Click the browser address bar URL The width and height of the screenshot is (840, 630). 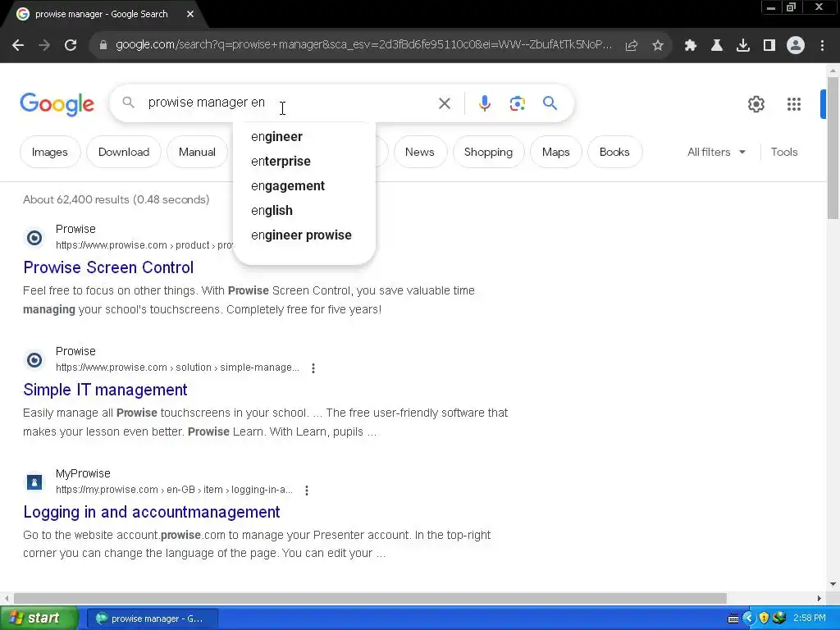coord(363,45)
